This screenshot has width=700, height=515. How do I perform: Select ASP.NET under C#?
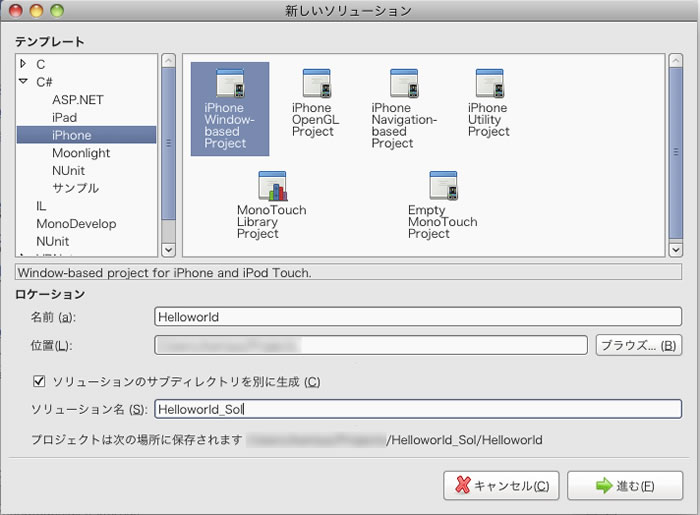(x=78, y=100)
